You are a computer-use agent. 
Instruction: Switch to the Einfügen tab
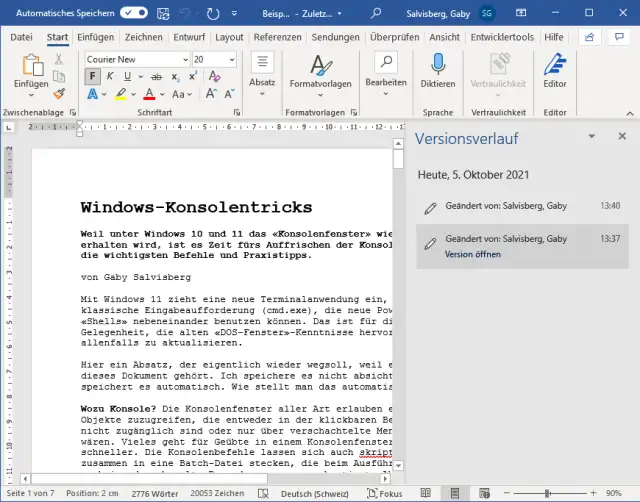click(95, 37)
